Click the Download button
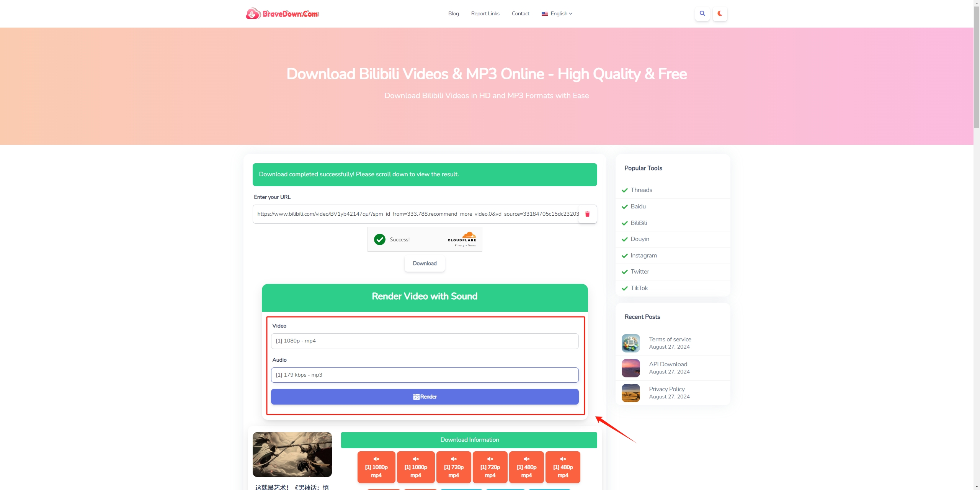Image resolution: width=980 pixels, height=490 pixels. click(x=425, y=263)
